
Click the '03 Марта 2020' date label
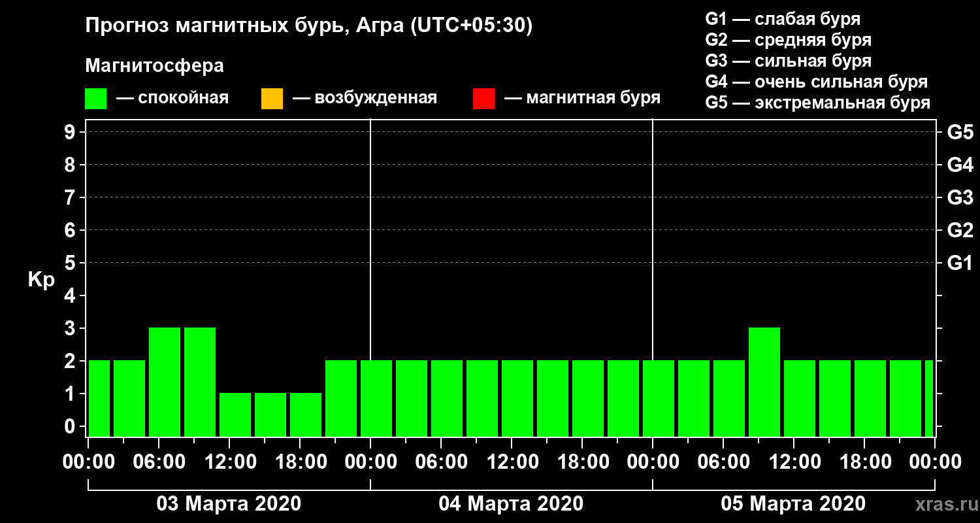pyautogui.click(x=229, y=504)
